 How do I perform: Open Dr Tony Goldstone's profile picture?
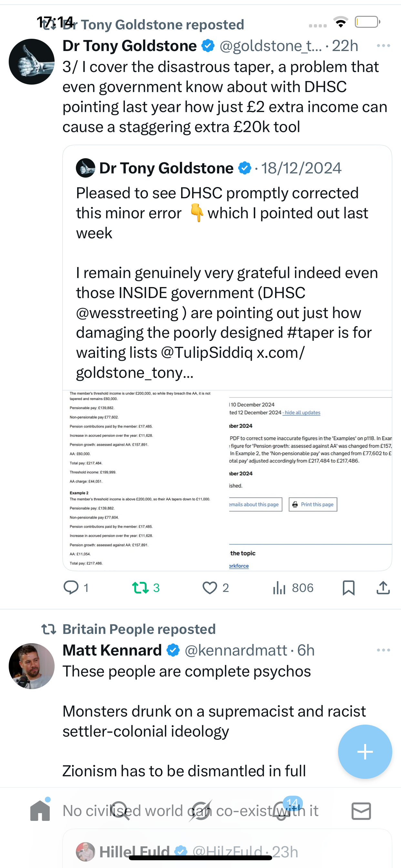tap(32, 62)
